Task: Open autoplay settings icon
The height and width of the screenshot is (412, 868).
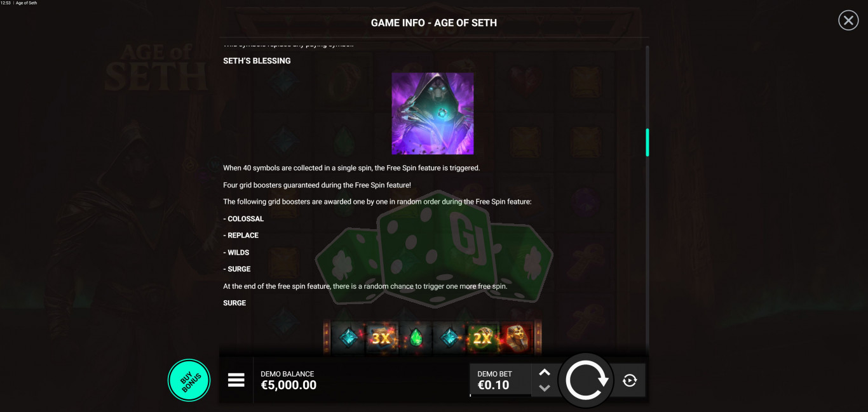Action: click(x=630, y=380)
